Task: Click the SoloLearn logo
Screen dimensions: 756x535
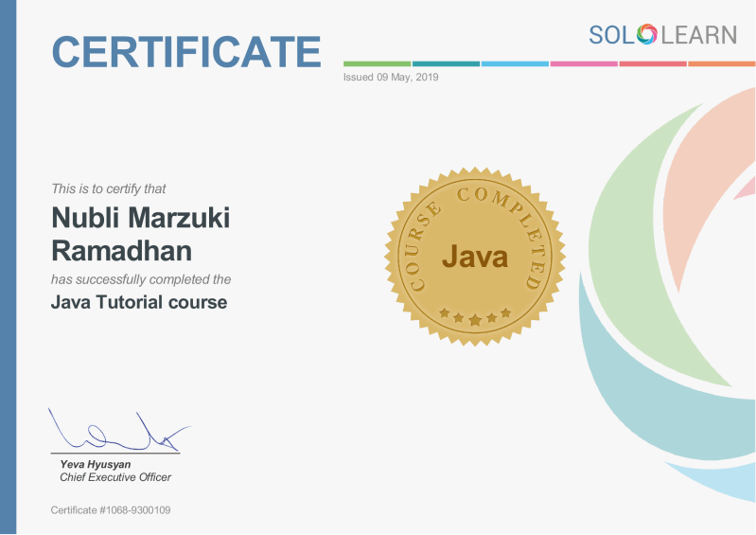Action: click(x=662, y=35)
